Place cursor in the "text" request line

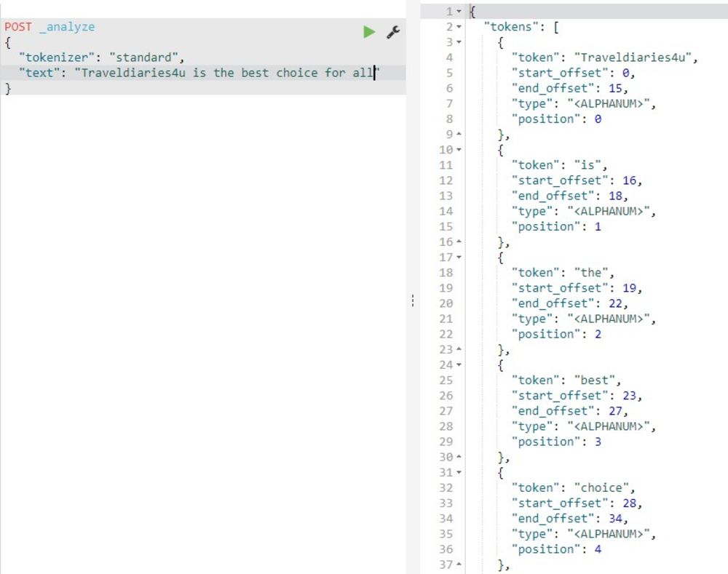pos(203,73)
